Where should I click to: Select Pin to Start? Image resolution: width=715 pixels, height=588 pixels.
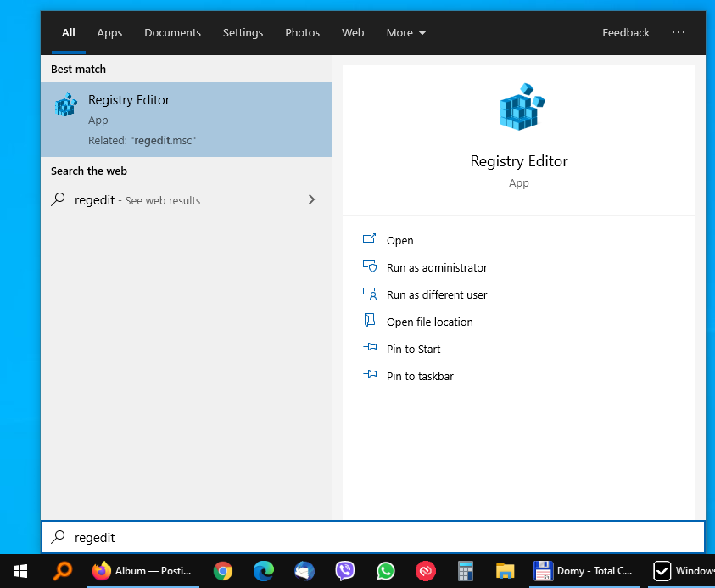414,349
